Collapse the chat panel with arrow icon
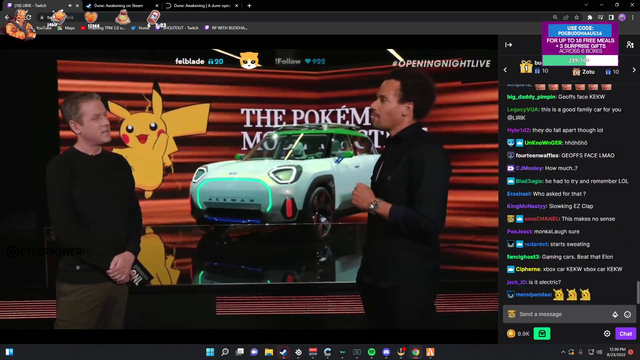 [x=509, y=45]
